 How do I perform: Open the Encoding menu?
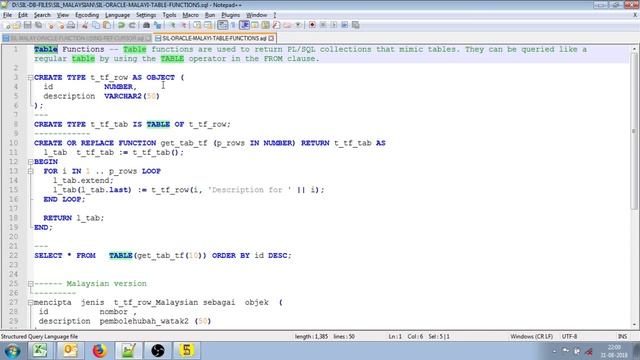pos(87,15)
